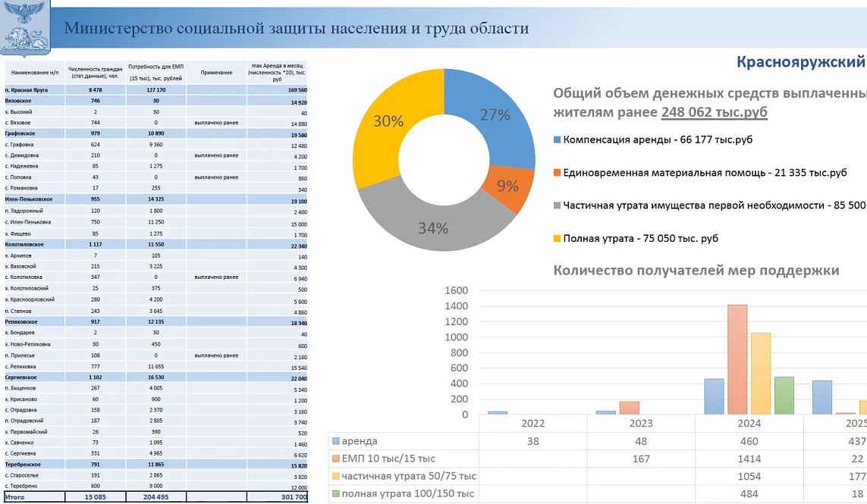Click the tallest orange bar for 2024
Screen dimensions: 867x504
click(x=737, y=359)
